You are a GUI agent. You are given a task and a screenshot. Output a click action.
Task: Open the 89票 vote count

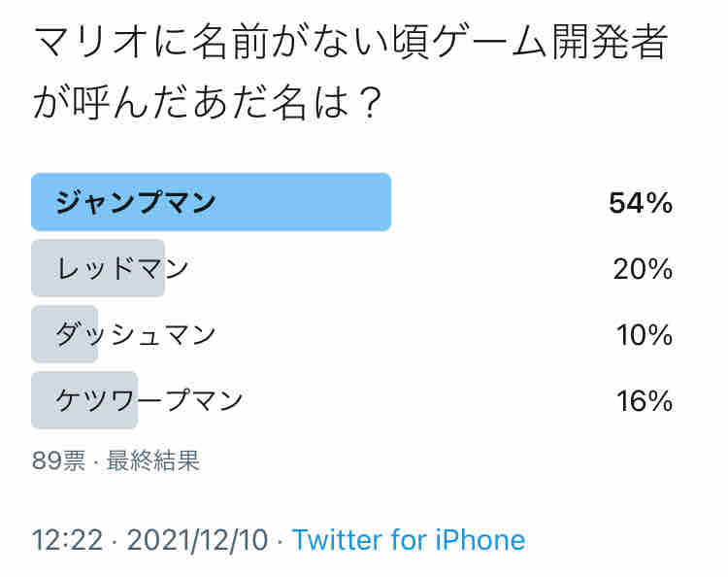tap(59, 460)
